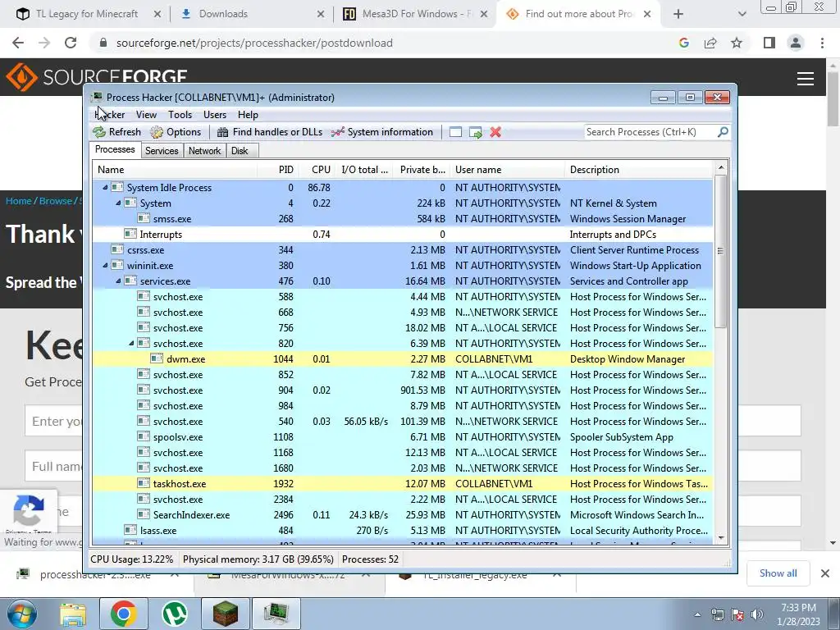840x630 pixels.
Task: Bookmark this page star icon
Action: [737, 43]
